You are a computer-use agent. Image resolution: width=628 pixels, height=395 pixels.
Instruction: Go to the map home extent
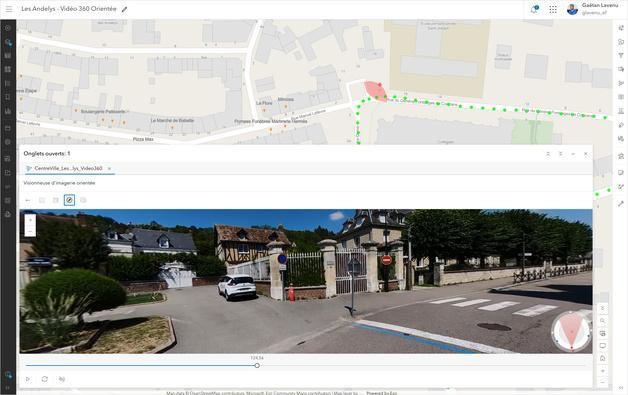(x=602, y=359)
